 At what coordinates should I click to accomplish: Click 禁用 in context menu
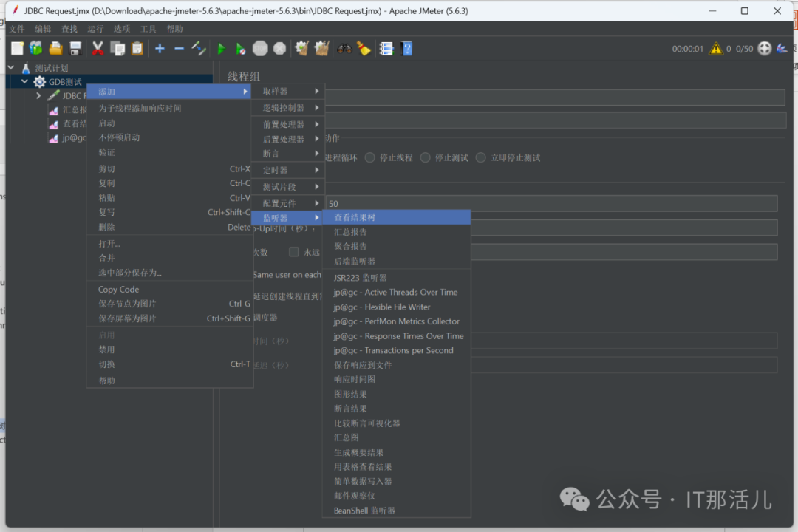(x=170, y=349)
